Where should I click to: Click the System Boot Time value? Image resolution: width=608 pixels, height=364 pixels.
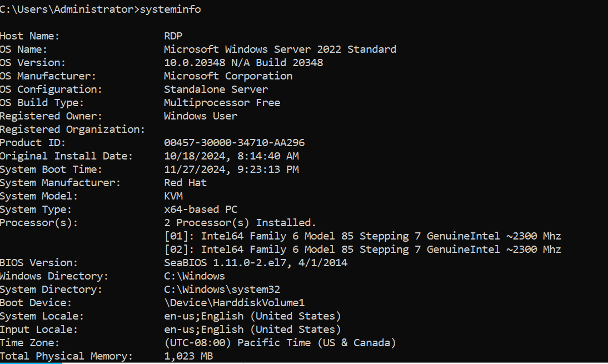tap(232, 169)
